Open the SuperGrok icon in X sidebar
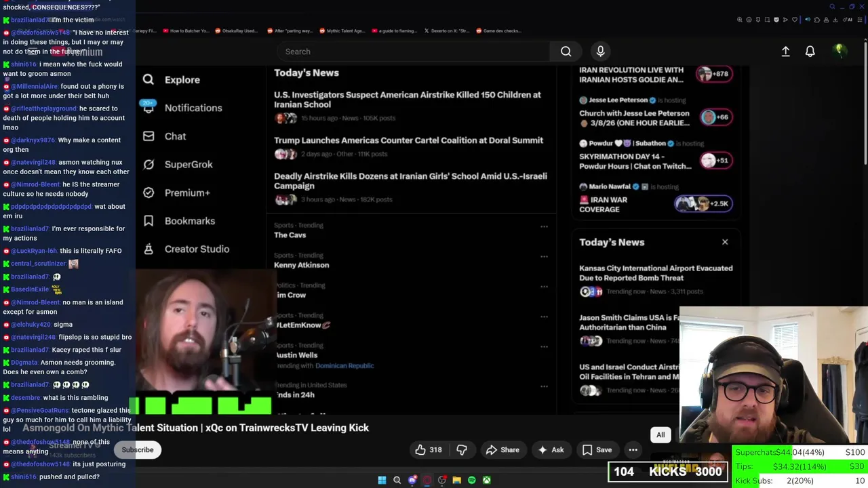Viewport: 868px width, 488px height. pos(149,164)
